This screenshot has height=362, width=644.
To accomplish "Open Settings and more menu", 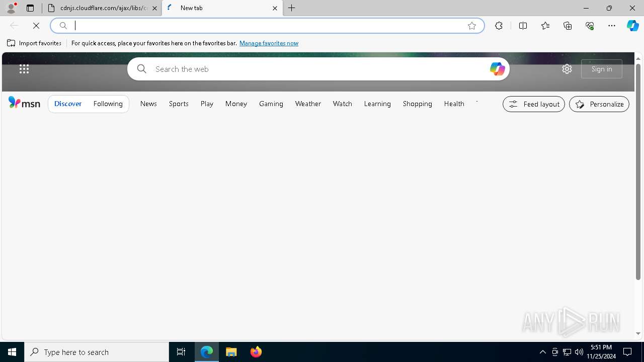I will 612,26.
